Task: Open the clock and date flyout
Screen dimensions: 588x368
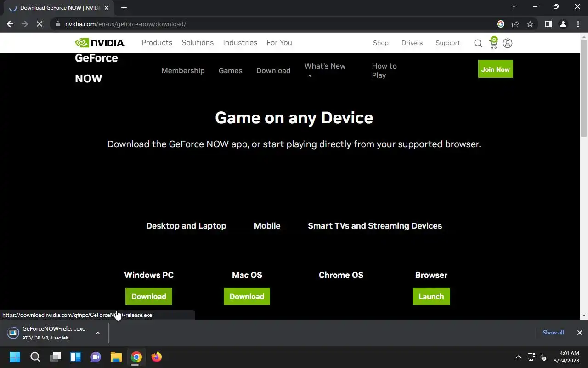Action: click(566, 357)
